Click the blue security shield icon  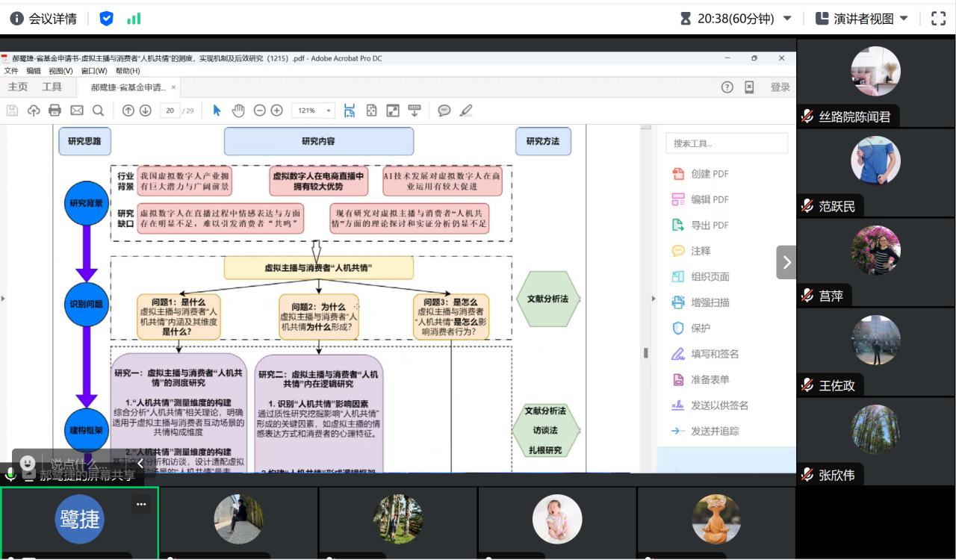106,19
